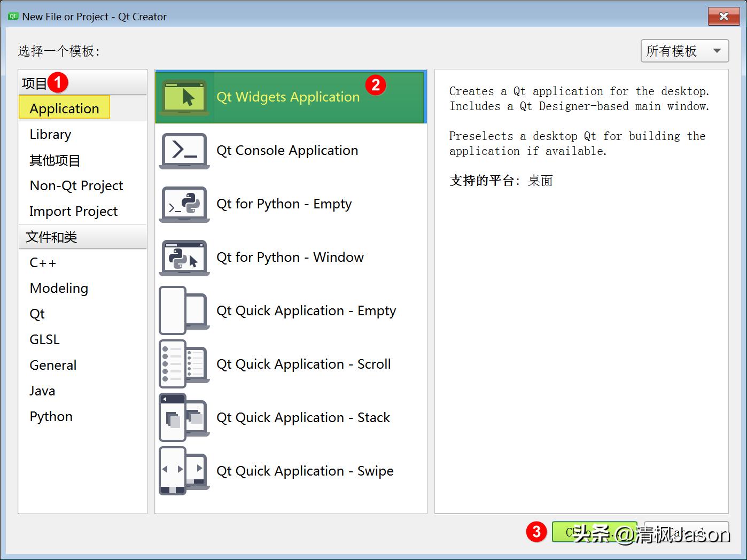Screen dimensions: 747x560
Task: Click the Qt Quick Application - Stack icon
Action: coord(184,417)
